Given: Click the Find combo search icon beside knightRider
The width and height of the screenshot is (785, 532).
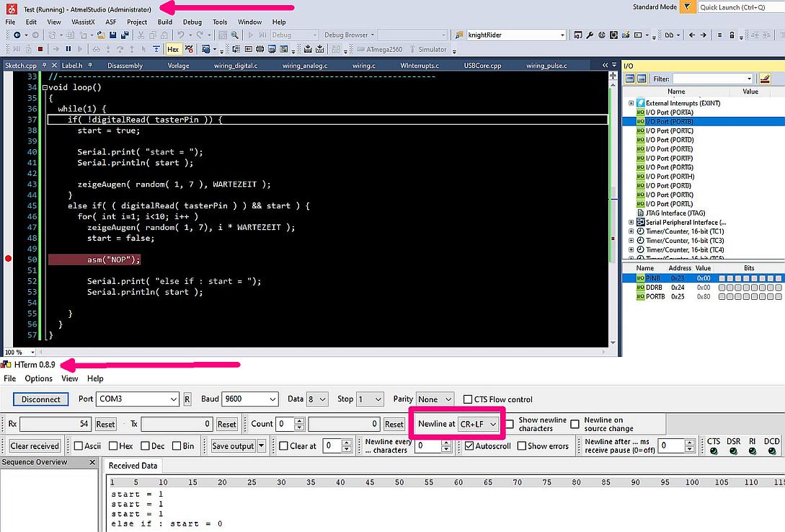Looking at the screenshot, I should coord(458,35).
